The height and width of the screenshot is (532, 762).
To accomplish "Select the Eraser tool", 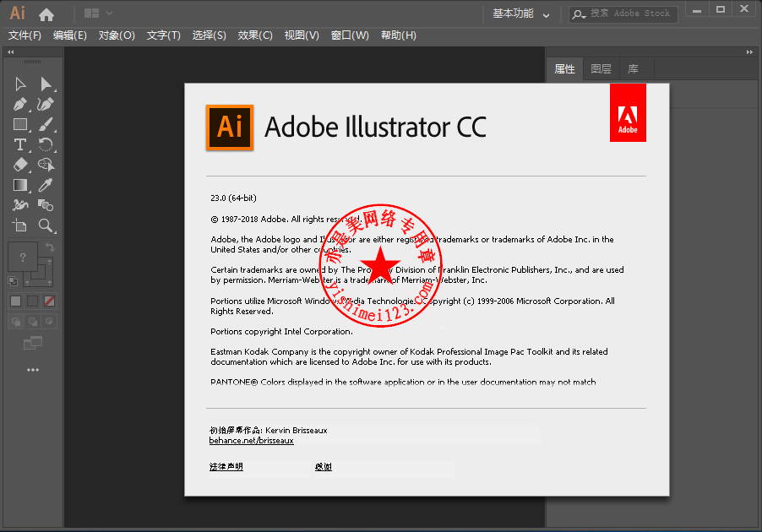I will [x=20, y=165].
